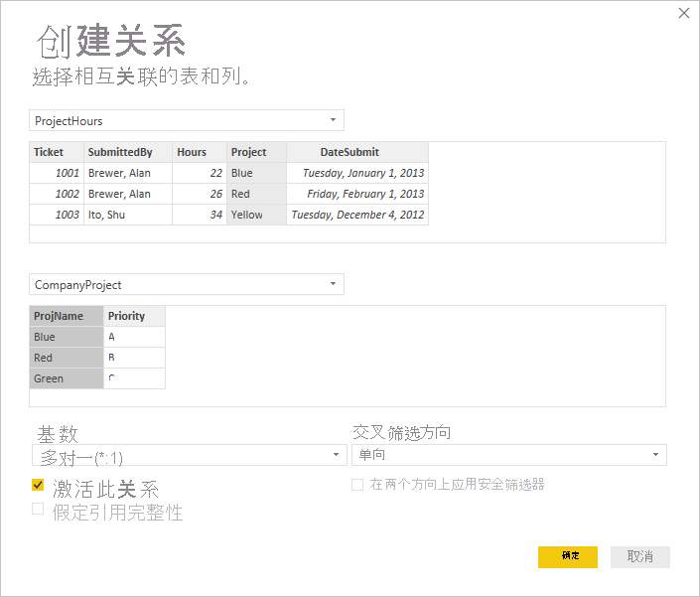Open the ProjectHours table dropdown

(x=187, y=121)
